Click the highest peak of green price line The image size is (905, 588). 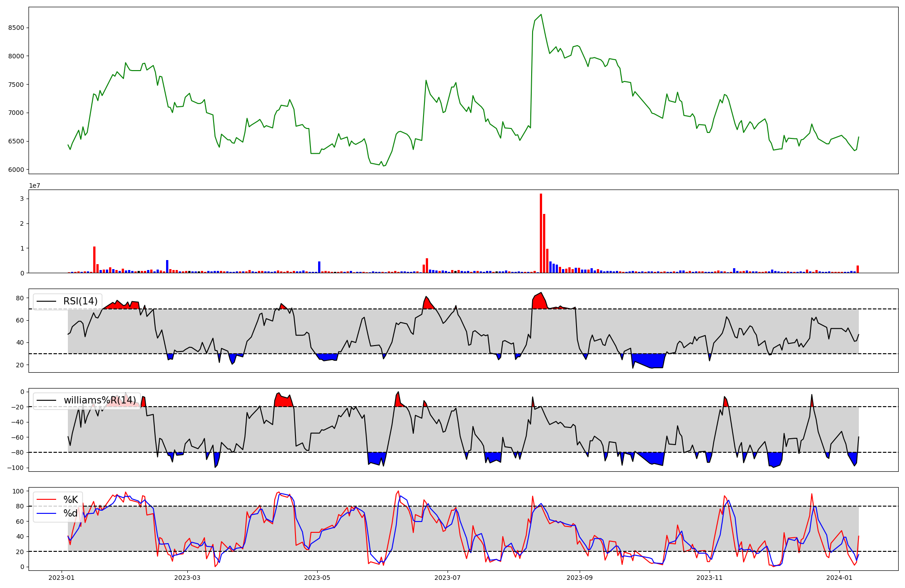(541, 14)
